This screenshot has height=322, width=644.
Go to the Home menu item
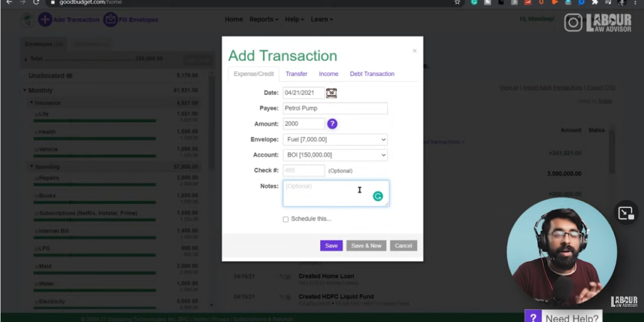point(234,19)
